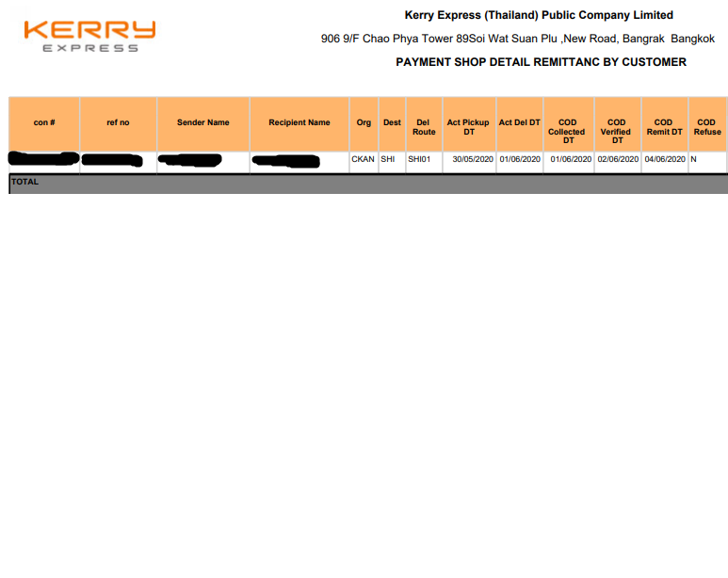Click the 'Recipient Name' column header
Image resolution: width=728 pixels, height=578 pixels.
(299, 123)
